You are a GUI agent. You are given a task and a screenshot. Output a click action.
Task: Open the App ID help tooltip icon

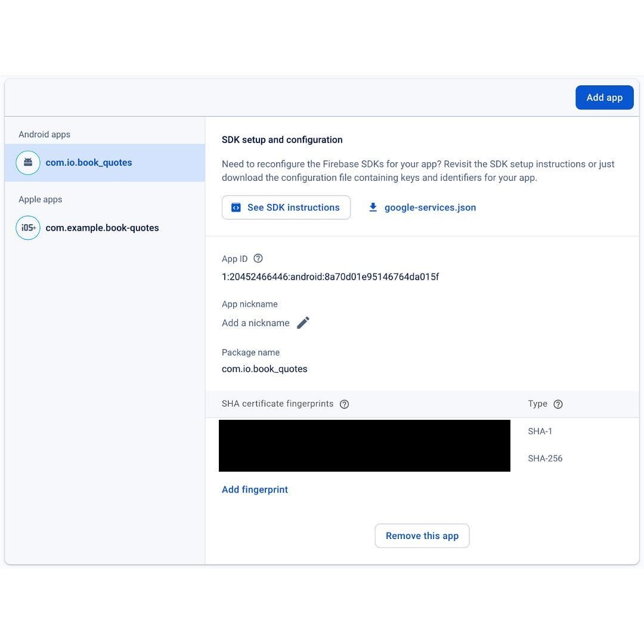(258, 259)
